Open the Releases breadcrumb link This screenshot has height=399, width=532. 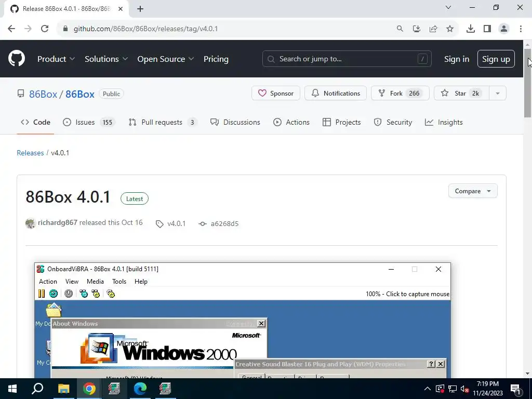pos(30,153)
